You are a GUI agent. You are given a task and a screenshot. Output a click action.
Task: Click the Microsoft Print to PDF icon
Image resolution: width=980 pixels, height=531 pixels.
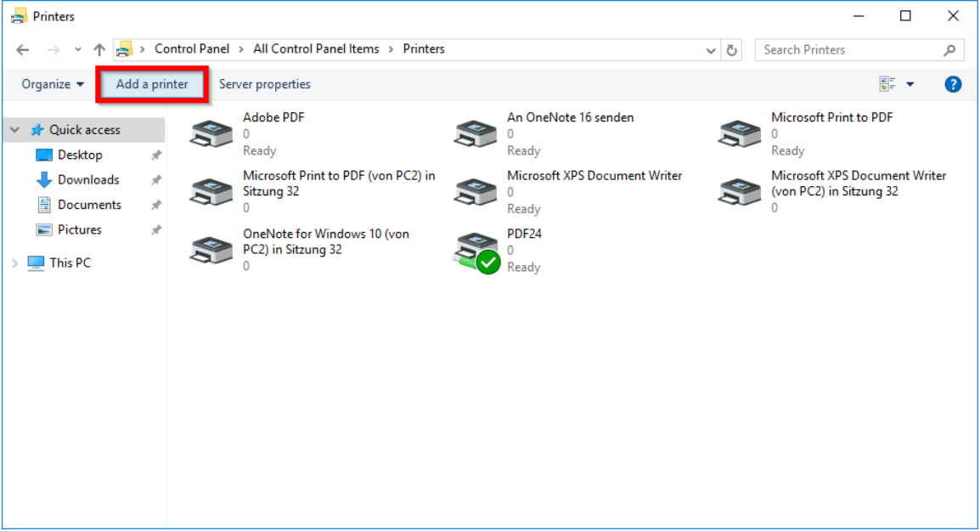(740, 133)
